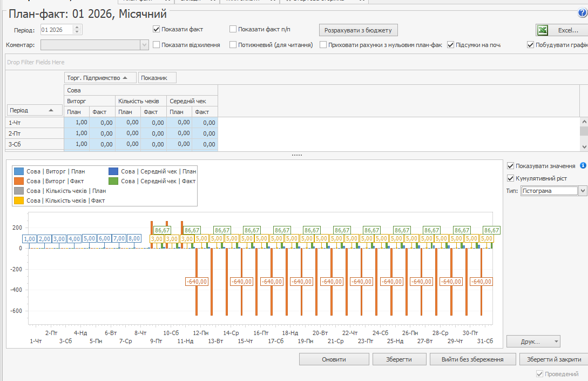Click scroll-down arrow of the table scrollbar
Screen dimensions: 588x381
click(584, 146)
